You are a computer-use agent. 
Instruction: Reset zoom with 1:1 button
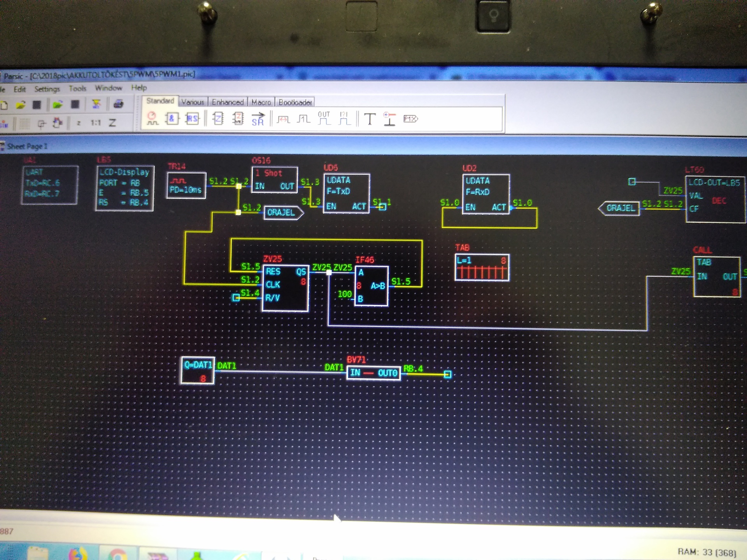click(x=96, y=123)
